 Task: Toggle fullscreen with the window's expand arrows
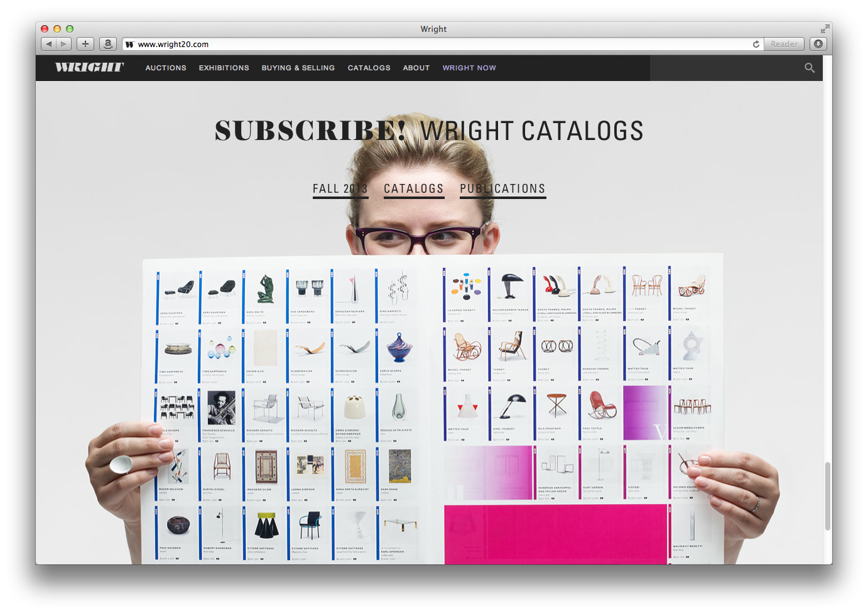pyautogui.click(x=825, y=29)
